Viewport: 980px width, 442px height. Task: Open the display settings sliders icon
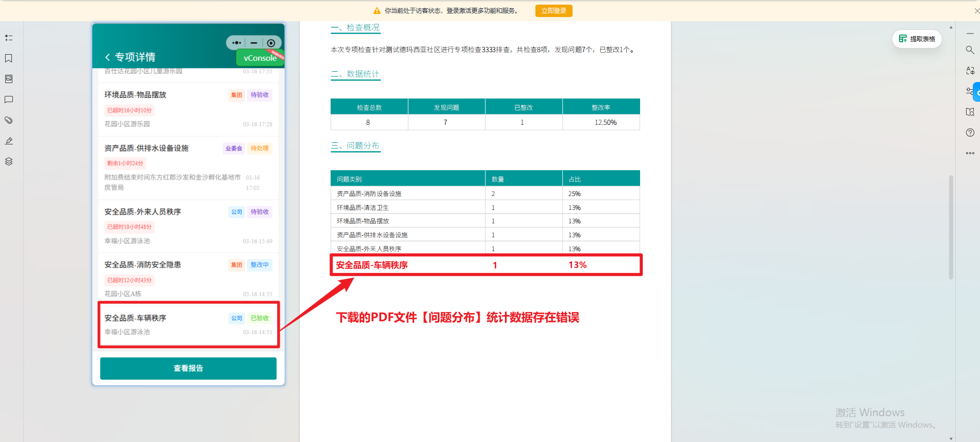(x=969, y=91)
